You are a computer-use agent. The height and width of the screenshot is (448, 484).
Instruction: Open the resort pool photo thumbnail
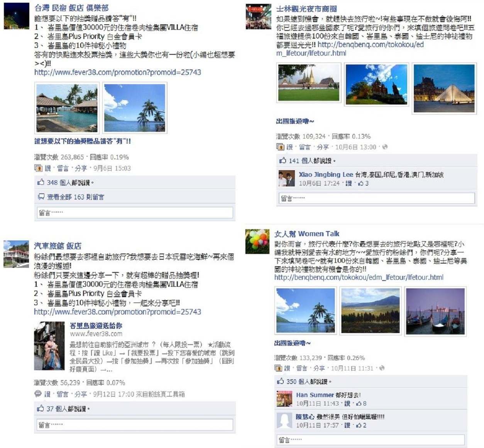(x=67, y=108)
